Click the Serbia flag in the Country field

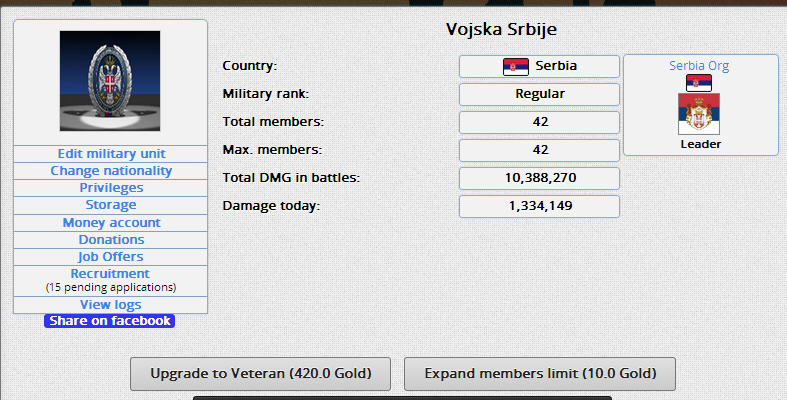click(x=515, y=67)
